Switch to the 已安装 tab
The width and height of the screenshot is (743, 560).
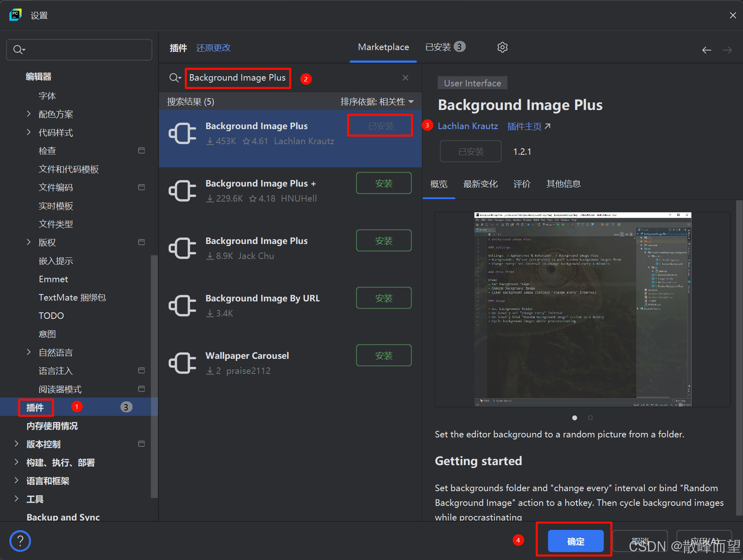[445, 47]
